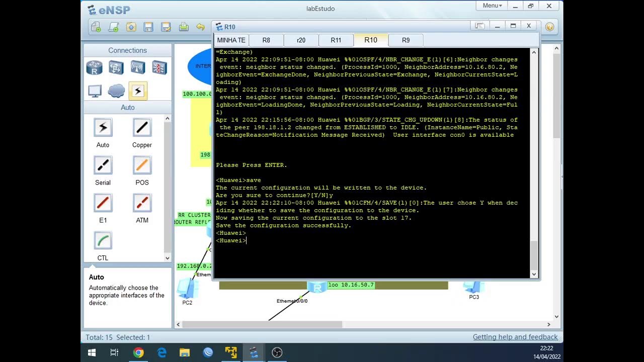Click the 'loo 10.16.50.7' label
This screenshot has width=644, height=362.
click(x=351, y=285)
